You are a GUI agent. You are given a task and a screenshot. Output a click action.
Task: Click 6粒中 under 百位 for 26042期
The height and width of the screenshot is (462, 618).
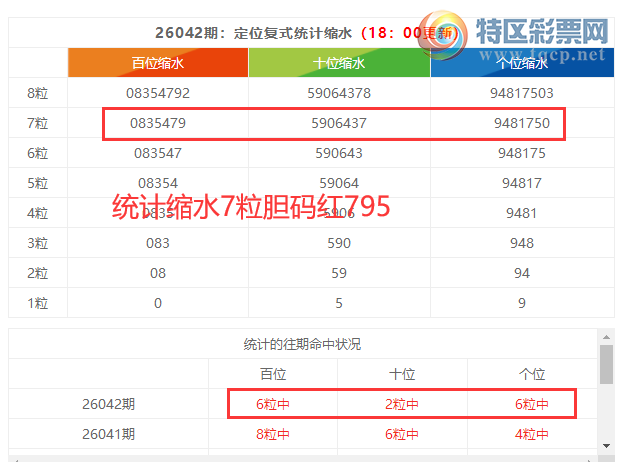pyautogui.click(x=273, y=404)
